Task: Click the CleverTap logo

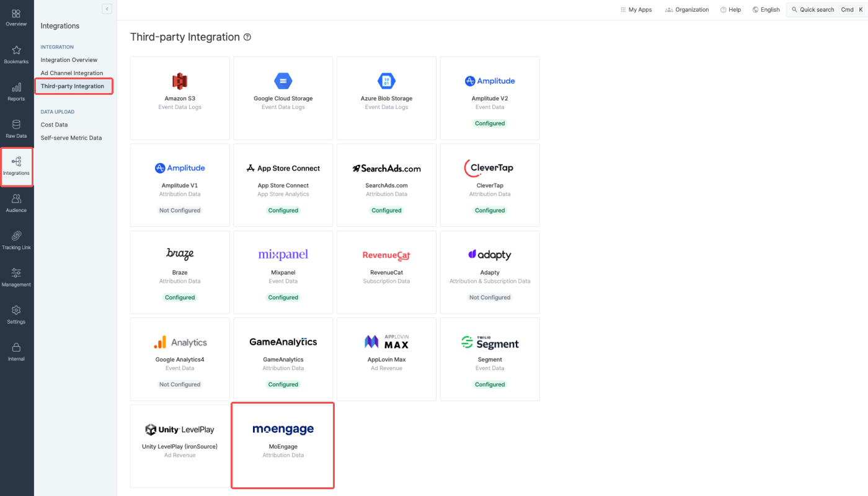Action: (489, 167)
